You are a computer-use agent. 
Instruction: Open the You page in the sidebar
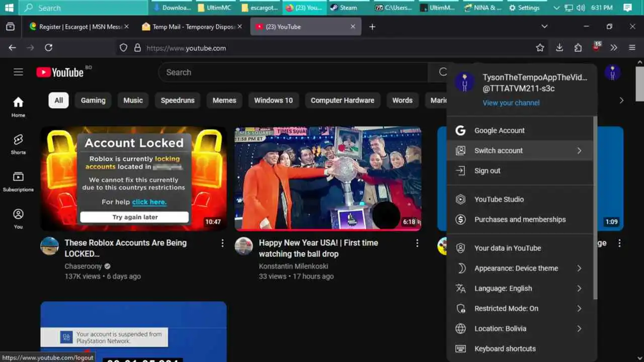[x=18, y=219]
